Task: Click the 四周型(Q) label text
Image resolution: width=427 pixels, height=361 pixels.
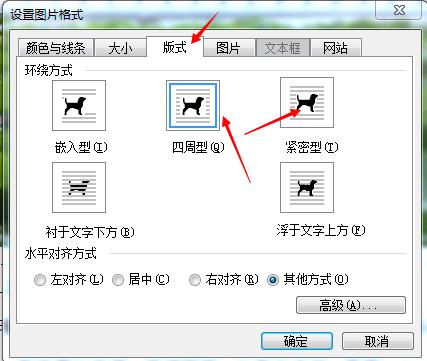Action: coord(198,147)
